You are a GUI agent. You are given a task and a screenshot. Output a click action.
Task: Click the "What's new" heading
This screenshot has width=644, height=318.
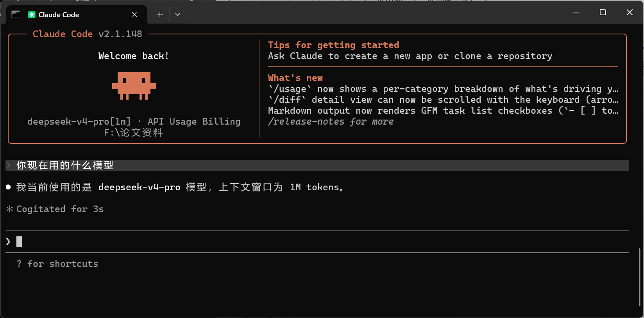(295, 78)
